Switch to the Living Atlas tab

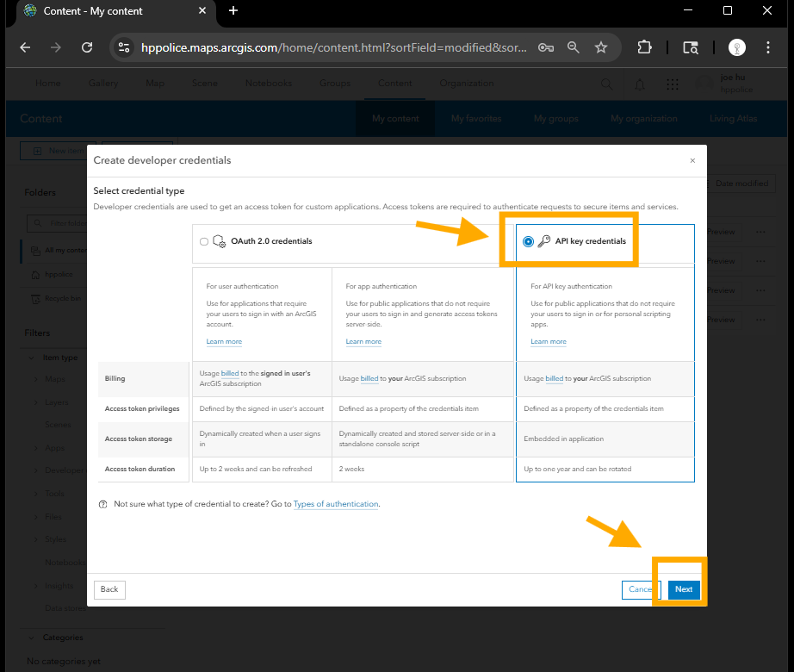[x=733, y=119]
